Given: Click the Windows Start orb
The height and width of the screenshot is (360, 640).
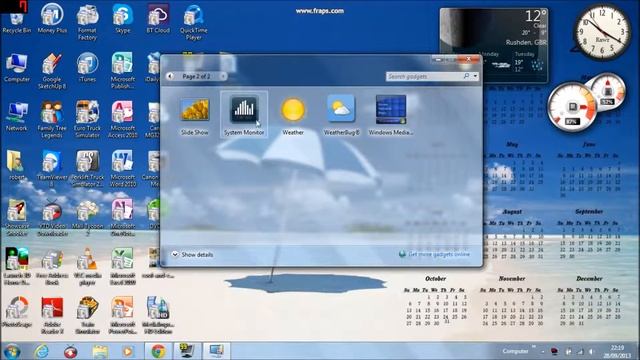Looking at the screenshot, I should tap(11, 351).
